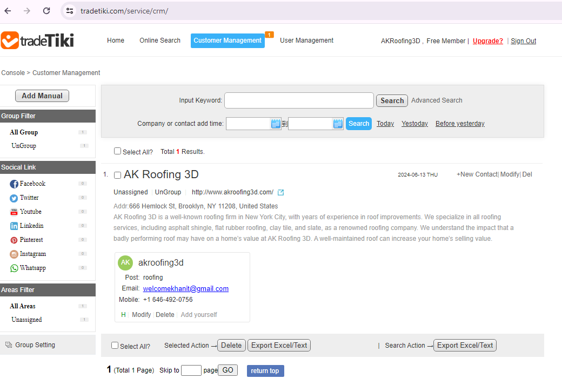Image resolution: width=562 pixels, height=392 pixels.
Task: Focus the end date field
Action: (x=310, y=124)
